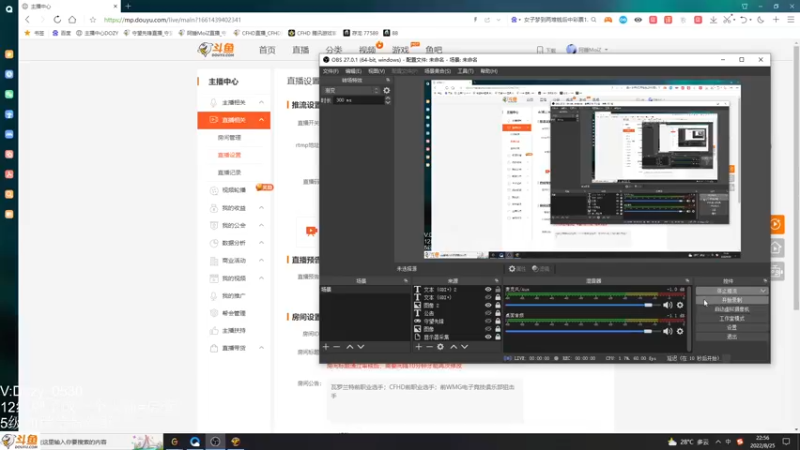This screenshot has width=800, height=450.
Task: Toggle visibility of 显示器采集 source
Action: [x=488, y=337]
